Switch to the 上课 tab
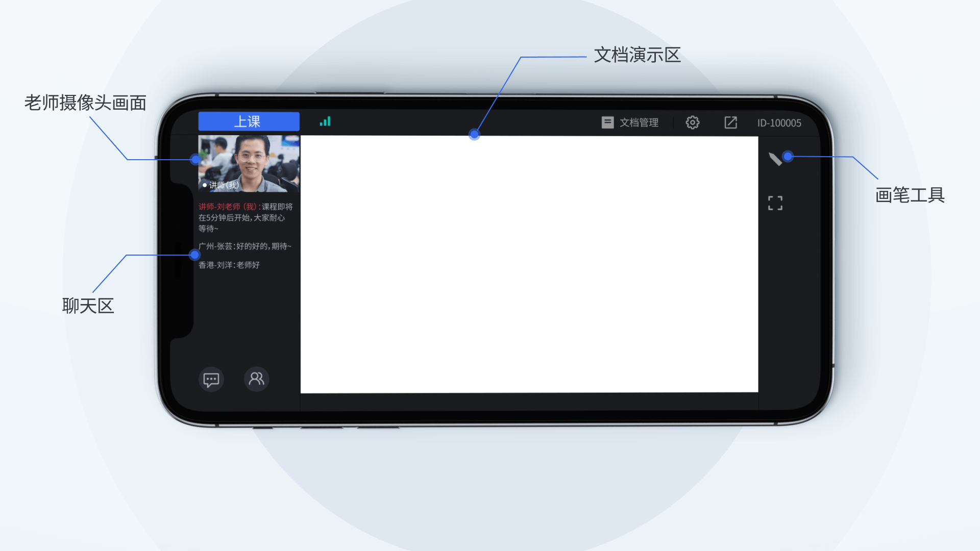Screen dimensions: 980x551 [x=249, y=121]
